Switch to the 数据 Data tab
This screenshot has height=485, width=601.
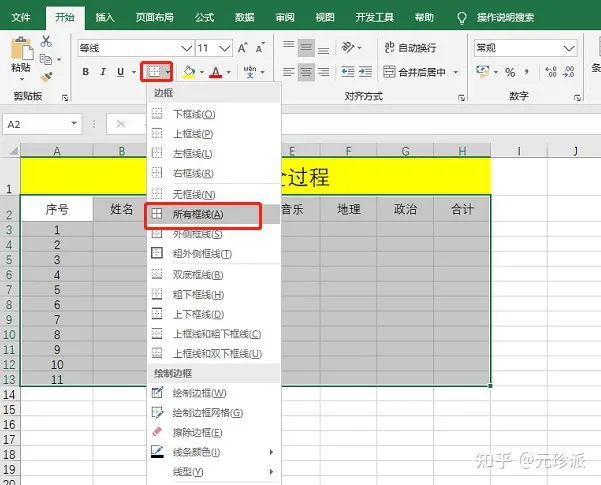click(245, 17)
